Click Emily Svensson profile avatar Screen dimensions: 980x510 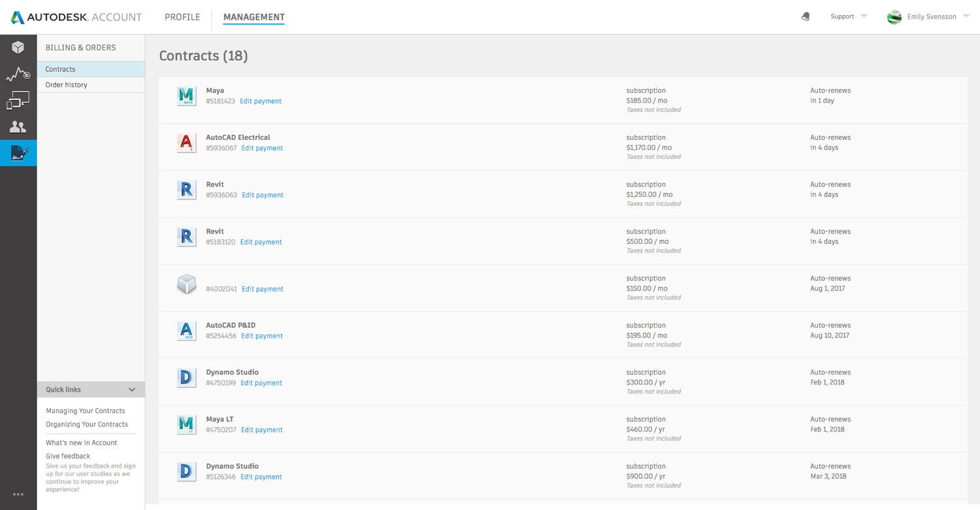point(894,17)
